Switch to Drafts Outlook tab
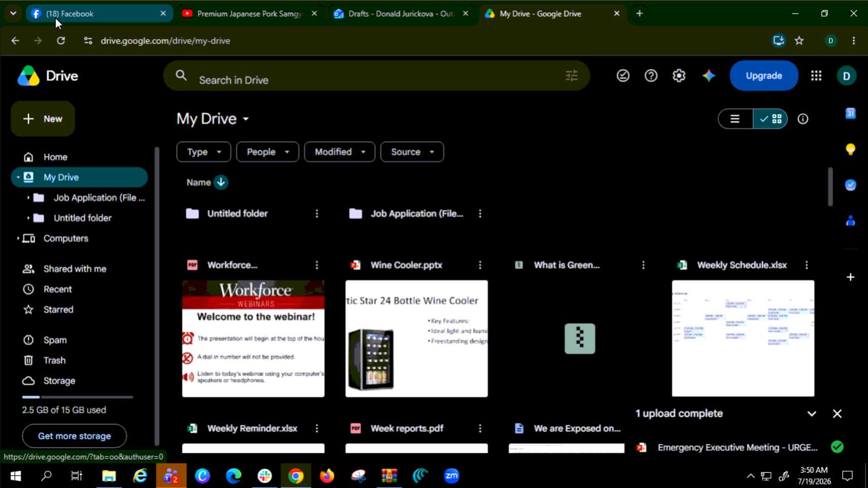The height and width of the screenshot is (488, 868). [401, 14]
